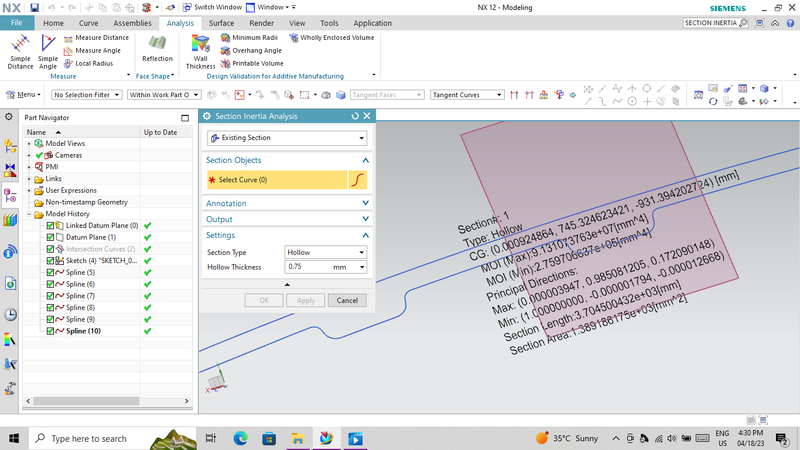
Task: Open the Menu button
Action: pyautogui.click(x=23, y=95)
